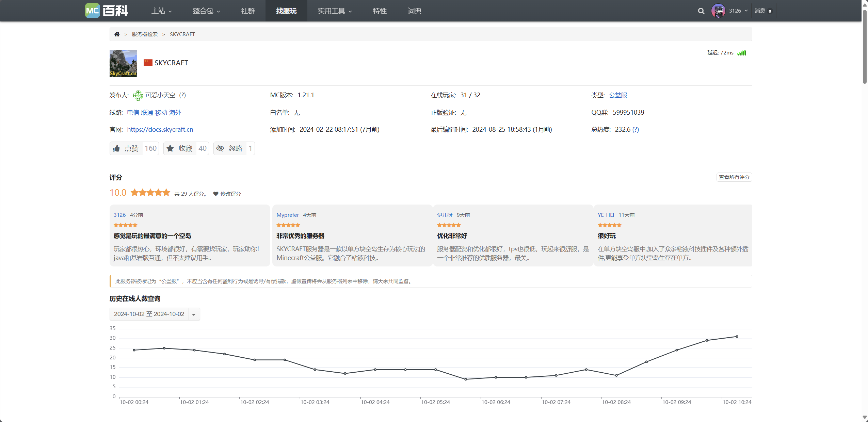Click the SKYCRAFT breadcrumb item
868x422 pixels.
pos(182,34)
